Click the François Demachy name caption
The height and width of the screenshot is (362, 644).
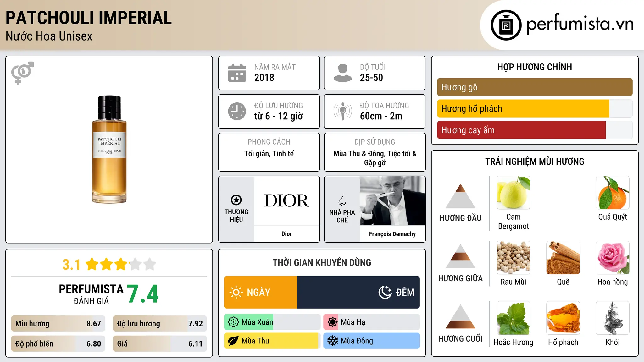tap(392, 234)
